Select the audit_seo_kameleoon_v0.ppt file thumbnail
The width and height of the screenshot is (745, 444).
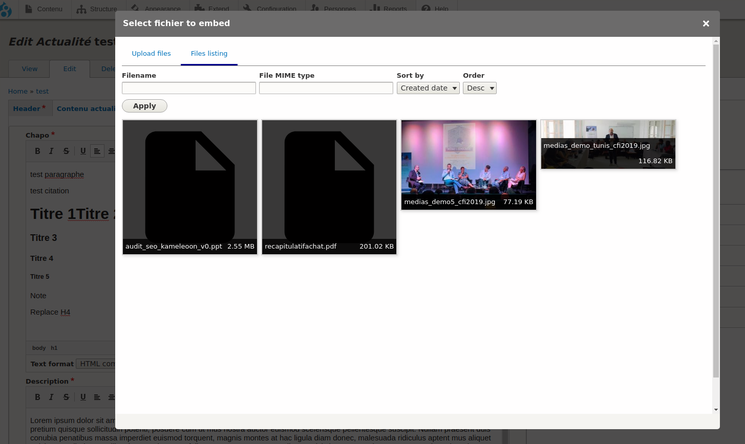[190, 187]
